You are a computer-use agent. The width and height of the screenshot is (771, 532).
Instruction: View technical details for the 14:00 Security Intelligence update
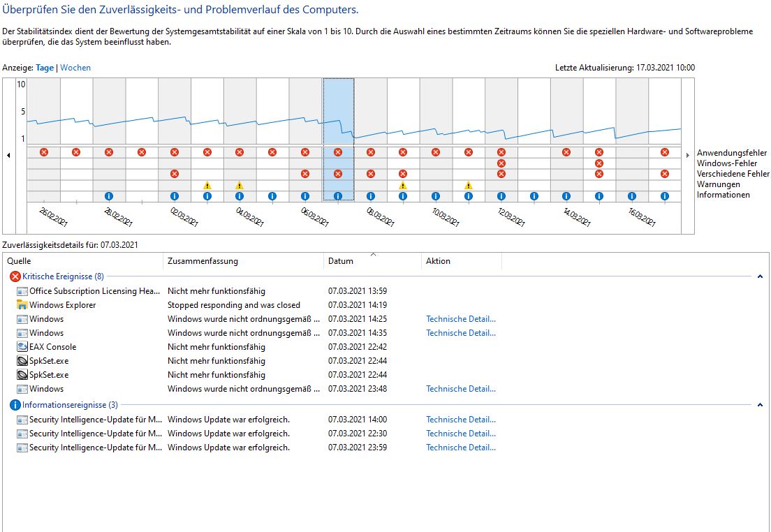coord(461,420)
